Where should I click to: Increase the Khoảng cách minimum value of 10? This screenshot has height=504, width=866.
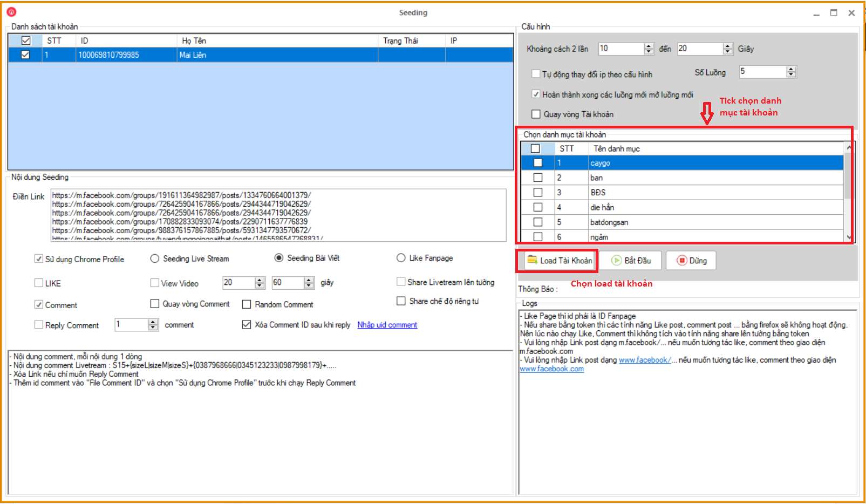(649, 46)
